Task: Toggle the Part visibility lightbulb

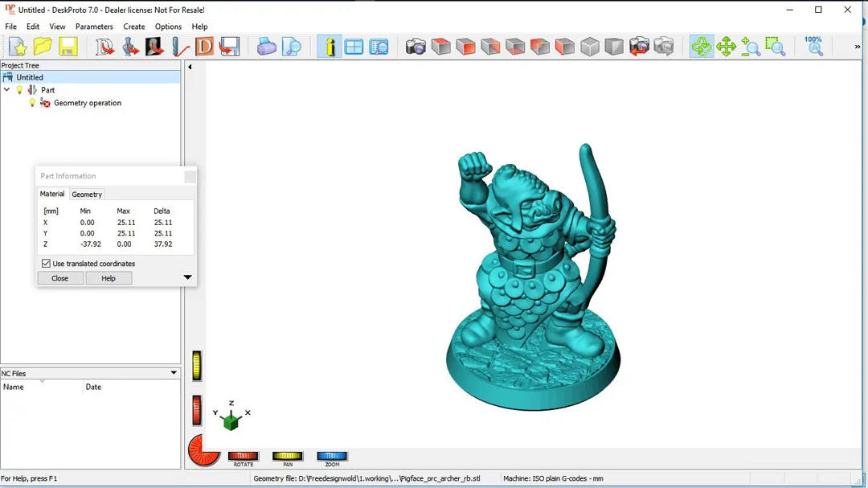Action: coord(20,90)
